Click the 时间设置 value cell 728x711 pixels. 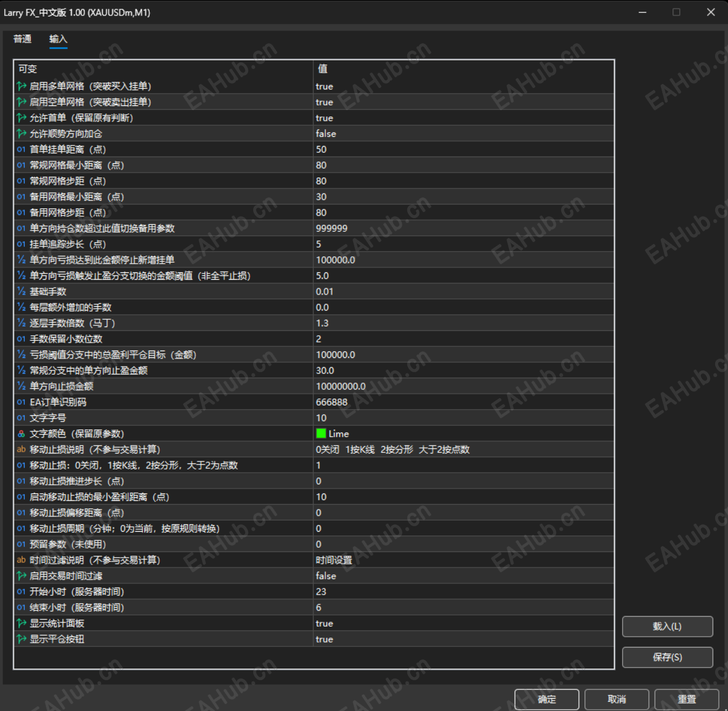click(x=463, y=559)
